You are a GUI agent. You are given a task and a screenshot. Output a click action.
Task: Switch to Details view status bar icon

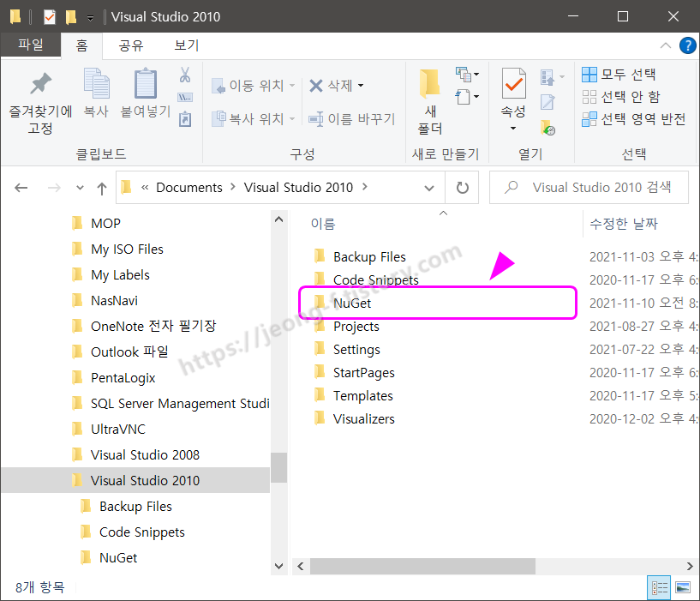(x=659, y=587)
